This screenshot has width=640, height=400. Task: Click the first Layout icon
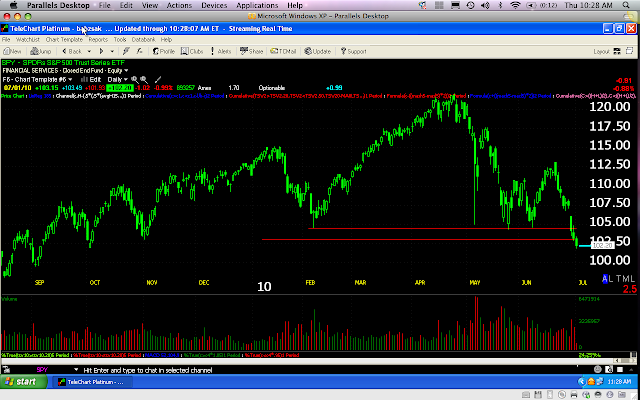[x=617, y=51]
